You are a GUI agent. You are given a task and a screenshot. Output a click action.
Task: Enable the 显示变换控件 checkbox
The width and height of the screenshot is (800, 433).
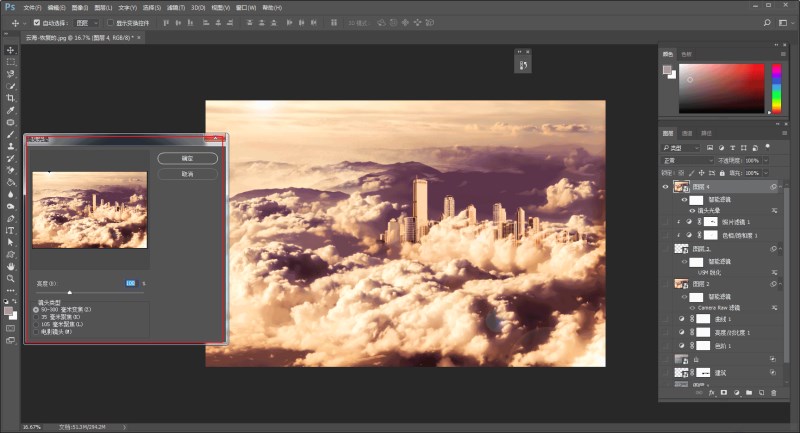click(x=111, y=21)
